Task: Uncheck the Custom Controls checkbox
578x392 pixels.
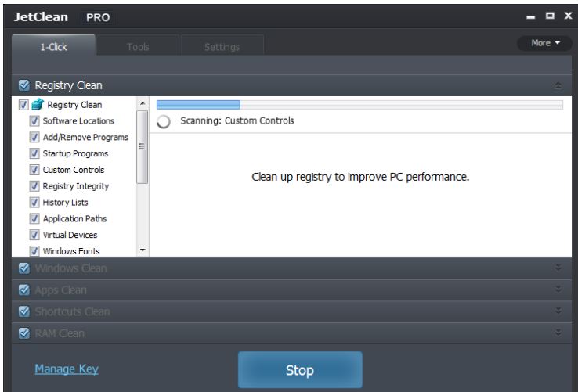Action: (x=34, y=170)
